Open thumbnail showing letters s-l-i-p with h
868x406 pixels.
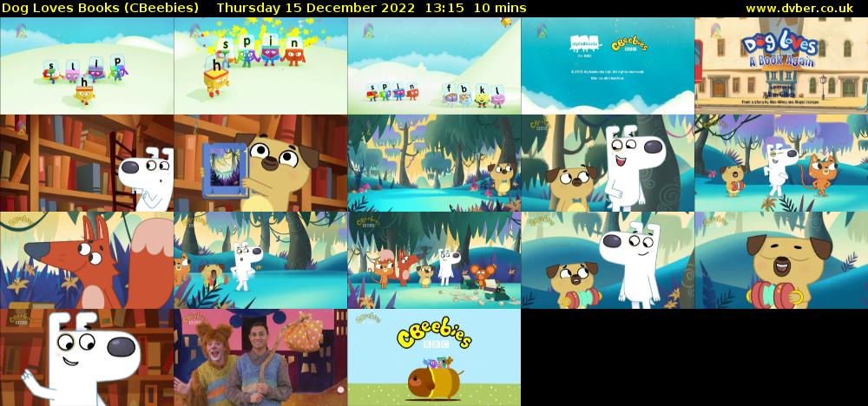(x=87, y=66)
